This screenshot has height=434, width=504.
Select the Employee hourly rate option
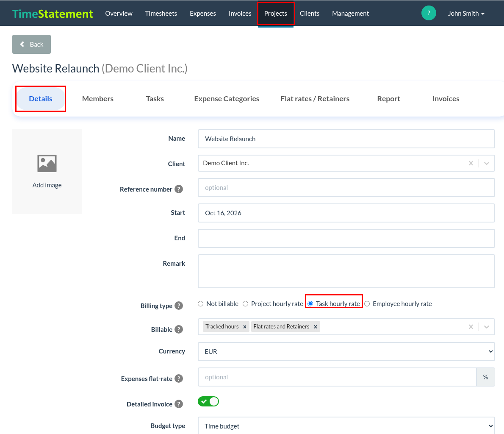coord(367,304)
